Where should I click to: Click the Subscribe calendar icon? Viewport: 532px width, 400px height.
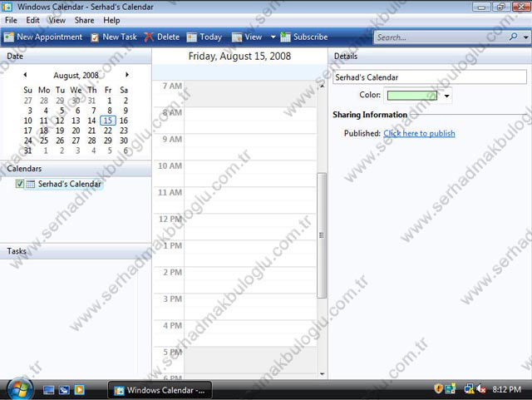click(x=285, y=37)
